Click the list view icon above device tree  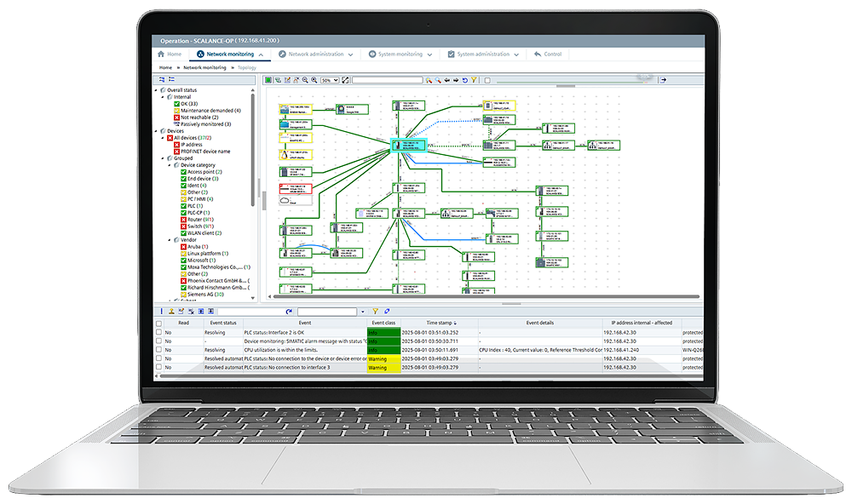172,80
